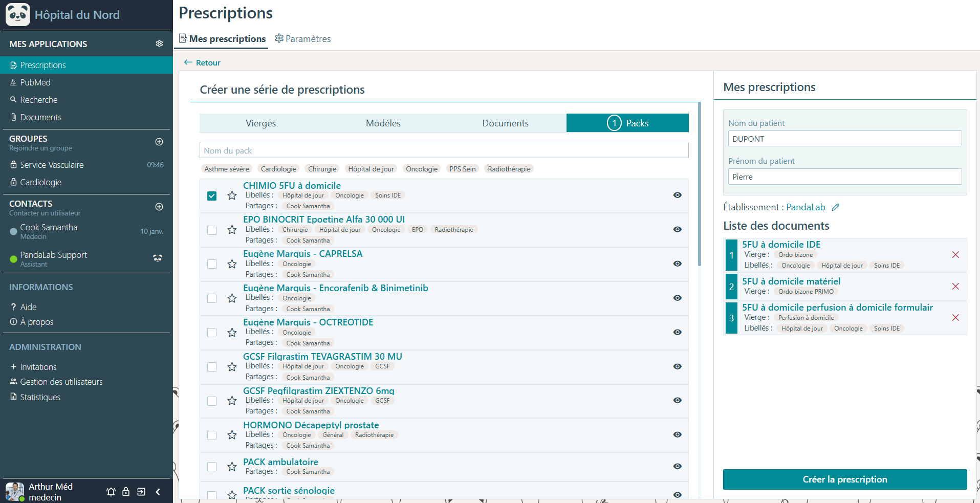This screenshot has height=503, width=980.
Task: Star the PACK ambulatoire item
Action: pos(232,467)
